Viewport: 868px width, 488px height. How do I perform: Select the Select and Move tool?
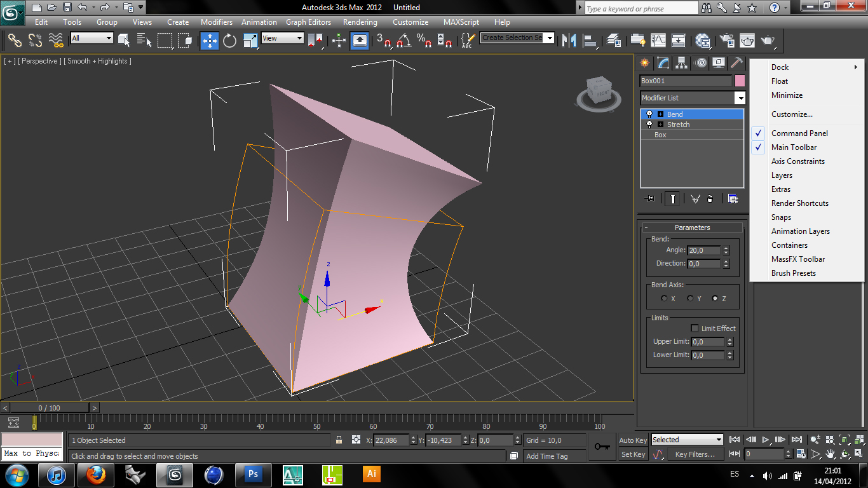[209, 41]
